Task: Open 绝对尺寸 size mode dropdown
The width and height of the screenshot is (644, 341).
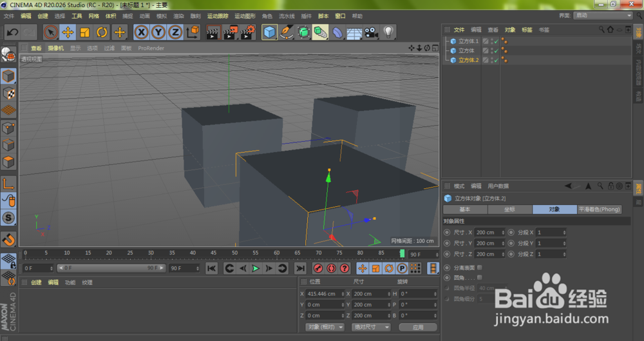Action: tap(372, 327)
